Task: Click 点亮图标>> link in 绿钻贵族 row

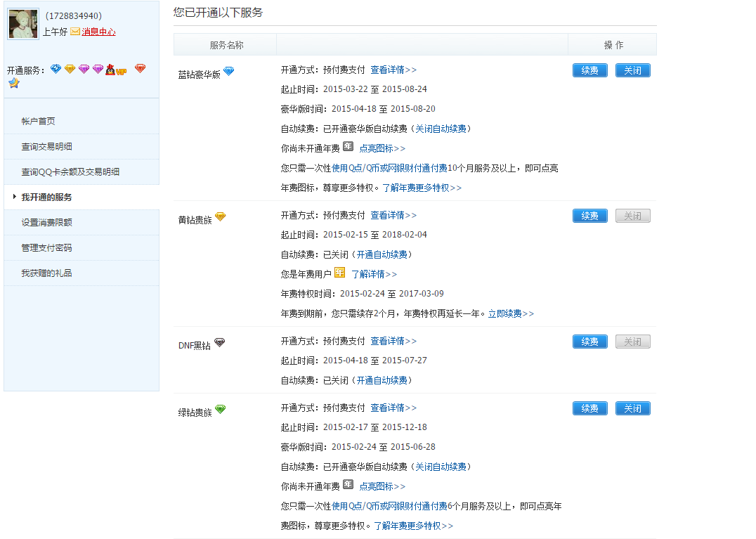Action: pyautogui.click(x=382, y=486)
